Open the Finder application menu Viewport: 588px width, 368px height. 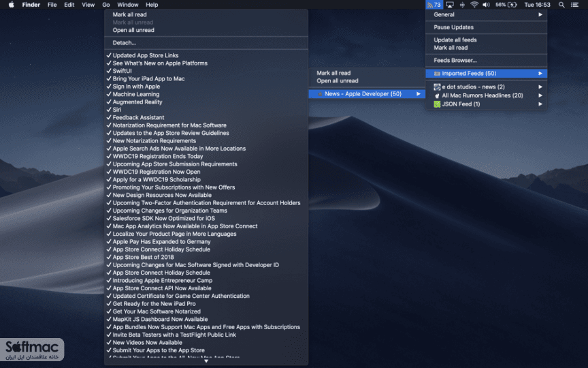[x=31, y=5]
